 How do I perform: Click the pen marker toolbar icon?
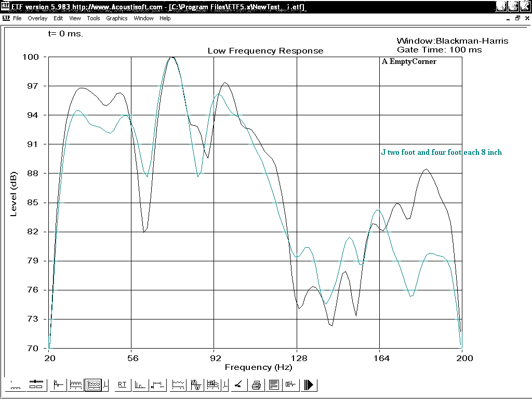238,385
